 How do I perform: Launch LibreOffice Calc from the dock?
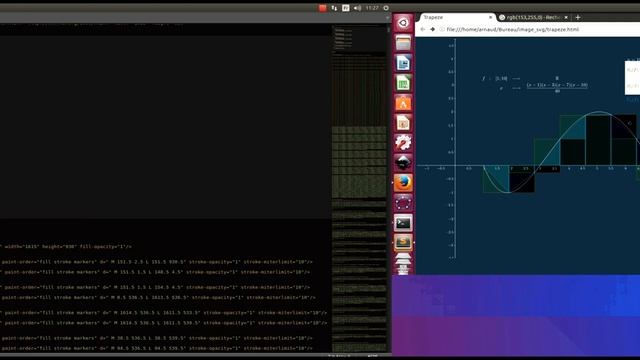403,83
